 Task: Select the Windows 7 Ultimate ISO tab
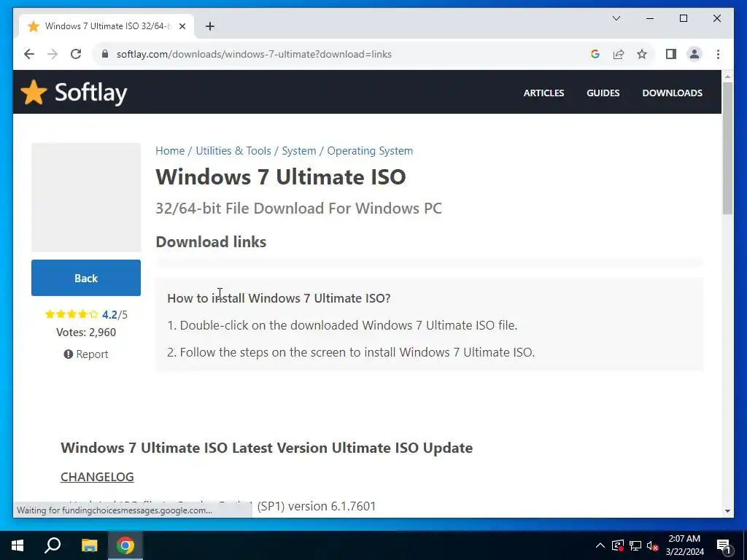pyautogui.click(x=107, y=26)
